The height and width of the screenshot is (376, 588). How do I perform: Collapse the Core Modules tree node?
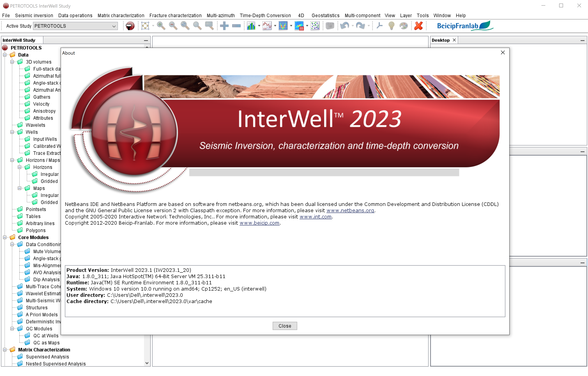[x=5, y=238]
